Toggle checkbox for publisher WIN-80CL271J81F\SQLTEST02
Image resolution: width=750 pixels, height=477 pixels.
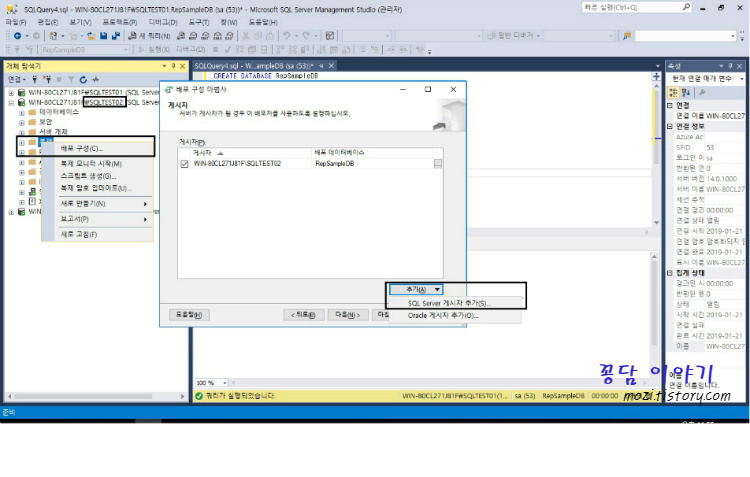point(184,164)
